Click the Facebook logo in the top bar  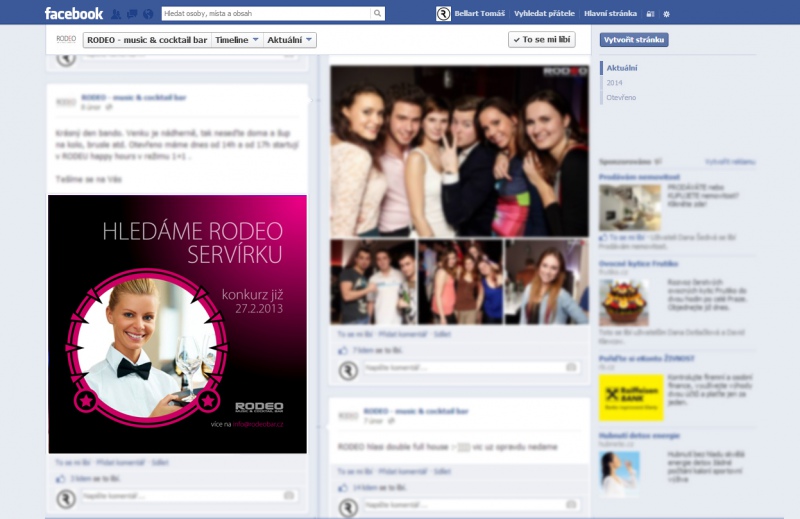(x=73, y=14)
